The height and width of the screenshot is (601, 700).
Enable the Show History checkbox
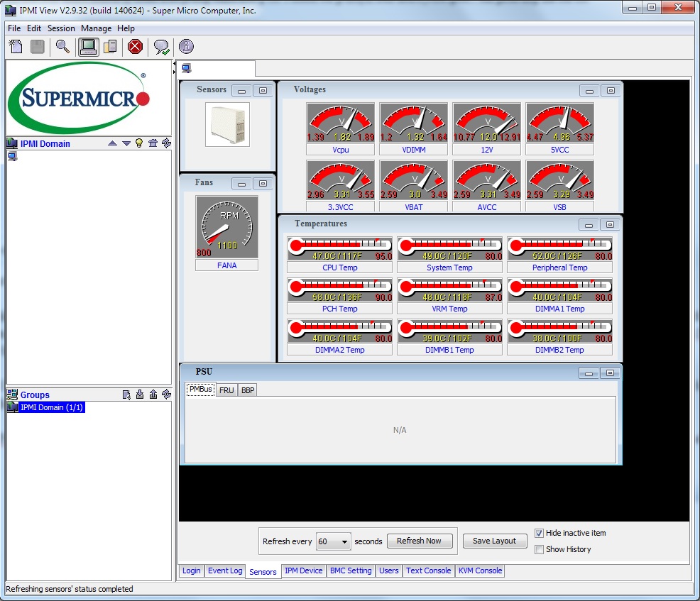point(540,549)
